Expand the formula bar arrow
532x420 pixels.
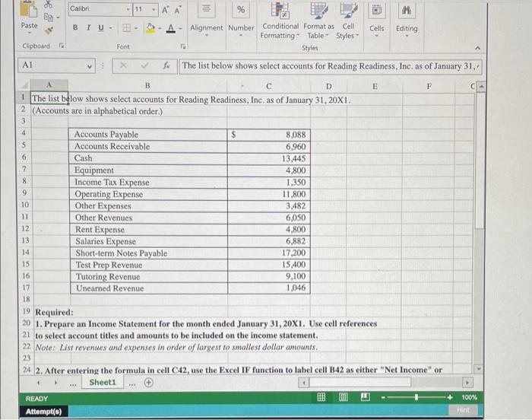click(478, 67)
